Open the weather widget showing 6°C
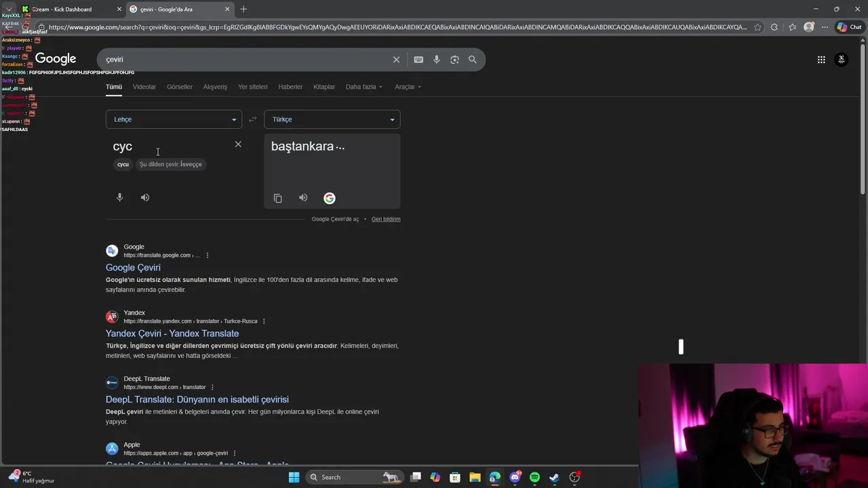This screenshot has width=868, height=488. click(x=31, y=477)
